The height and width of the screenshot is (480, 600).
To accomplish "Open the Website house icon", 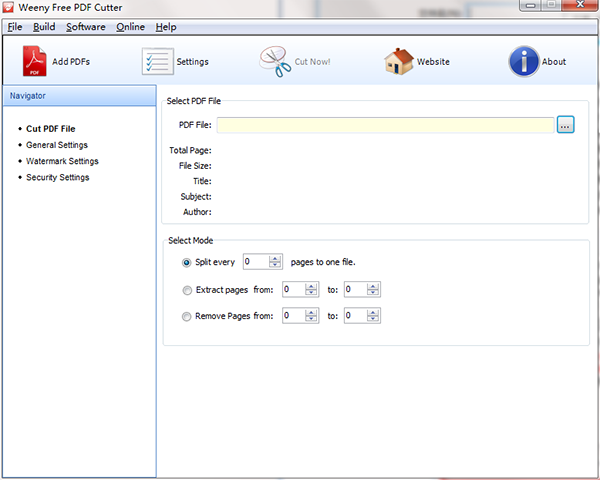I will pyautogui.click(x=399, y=61).
